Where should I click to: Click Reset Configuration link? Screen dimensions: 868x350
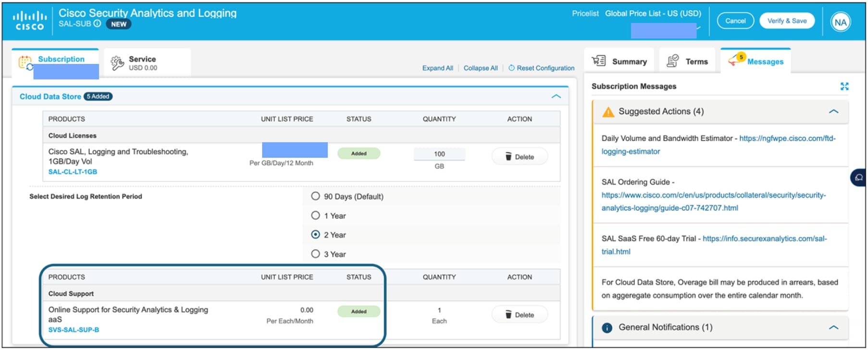point(546,68)
